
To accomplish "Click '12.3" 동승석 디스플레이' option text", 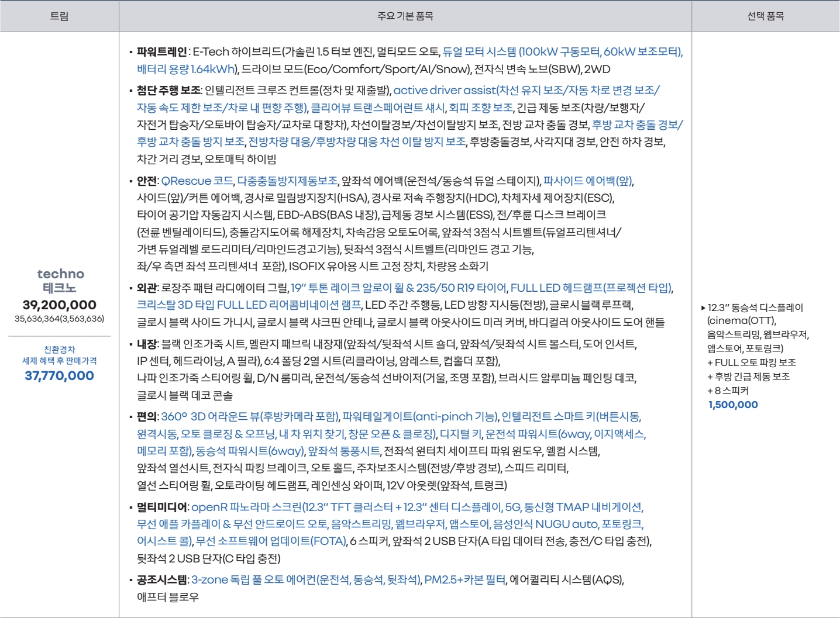I will [x=755, y=308].
